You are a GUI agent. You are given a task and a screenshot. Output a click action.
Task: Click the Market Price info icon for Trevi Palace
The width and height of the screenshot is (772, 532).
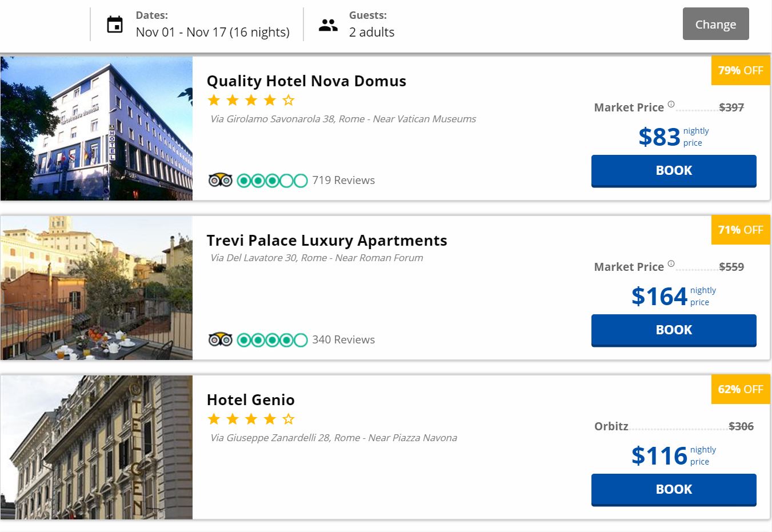[x=671, y=263]
